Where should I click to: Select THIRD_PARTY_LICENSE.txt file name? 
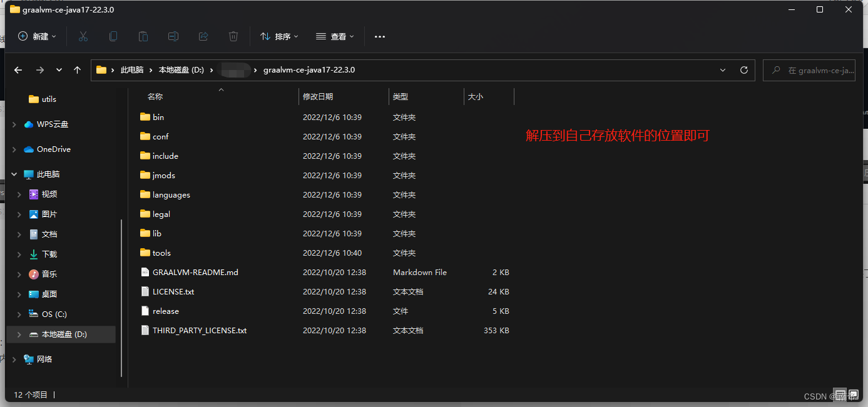(x=200, y=330)
